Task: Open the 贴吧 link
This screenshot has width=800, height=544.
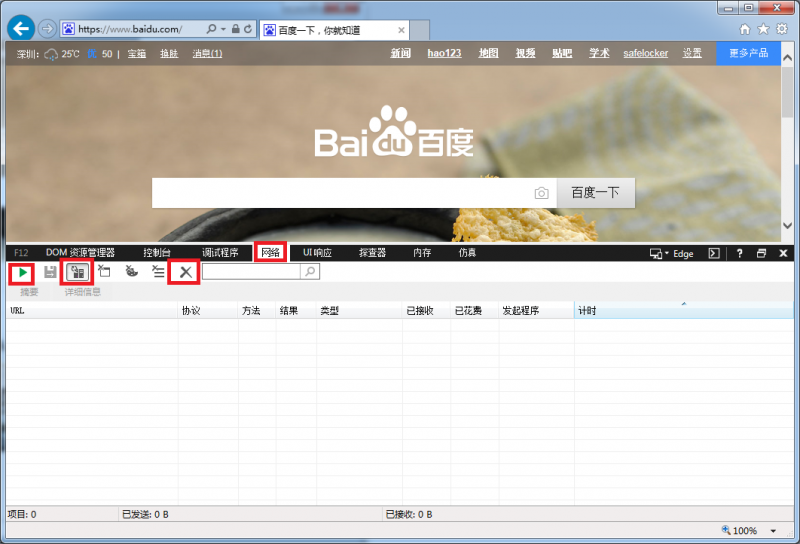Action: click(562, 53)
